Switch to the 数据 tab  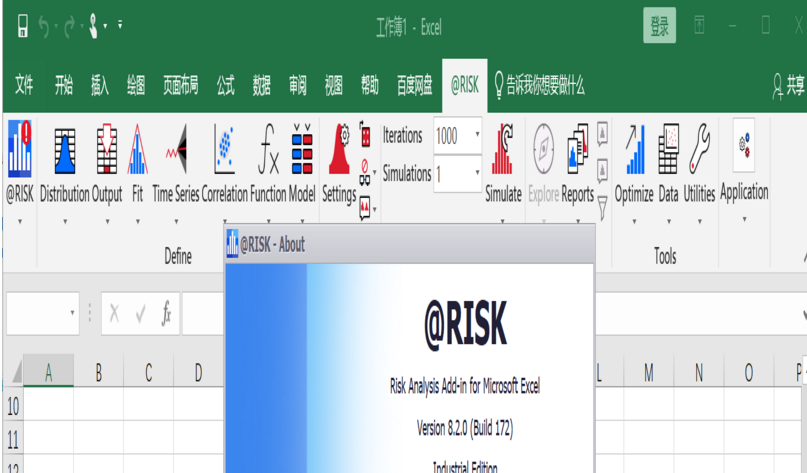coord(261,85)
